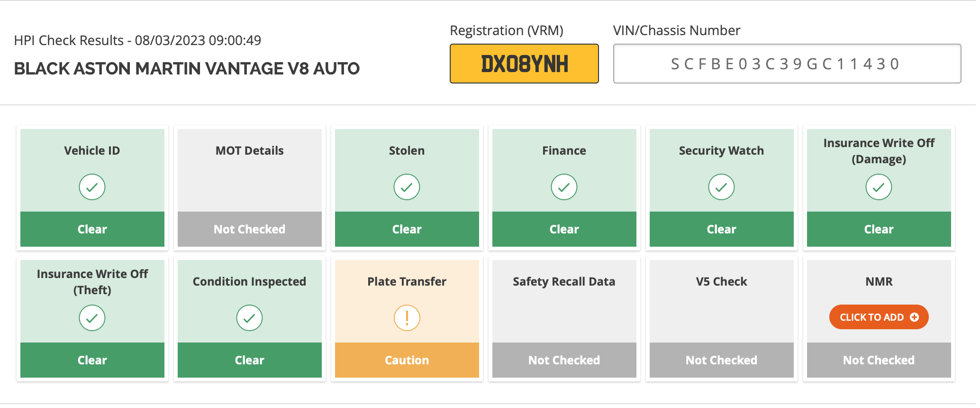980x408 pixels.
Task: Click the VIN/Chassis Number label
Action: (677, 30)
